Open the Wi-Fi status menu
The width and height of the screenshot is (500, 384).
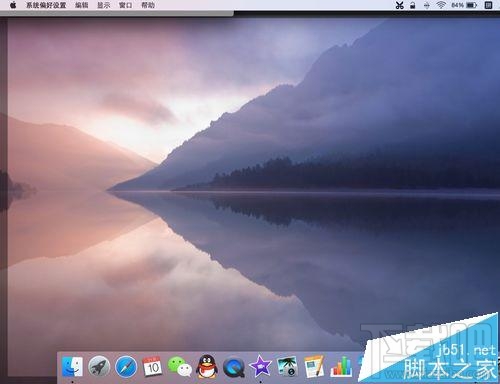tap(441, 5)
